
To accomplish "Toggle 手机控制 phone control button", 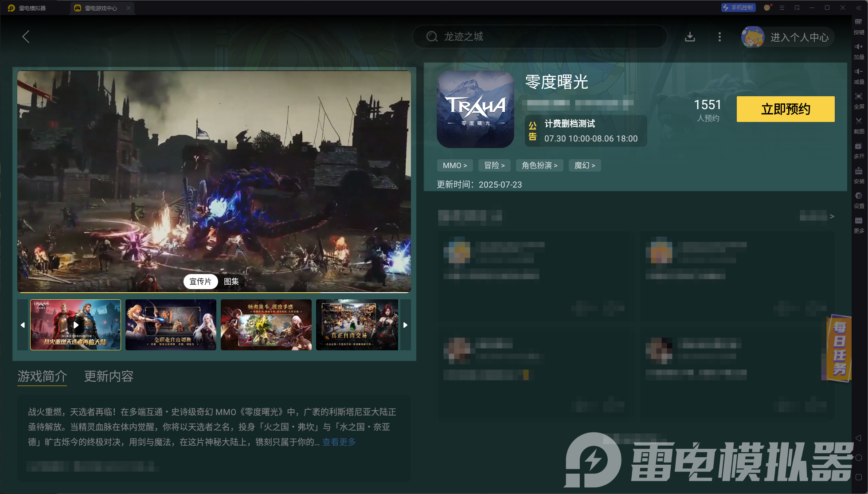I will (x=738, y=8).
